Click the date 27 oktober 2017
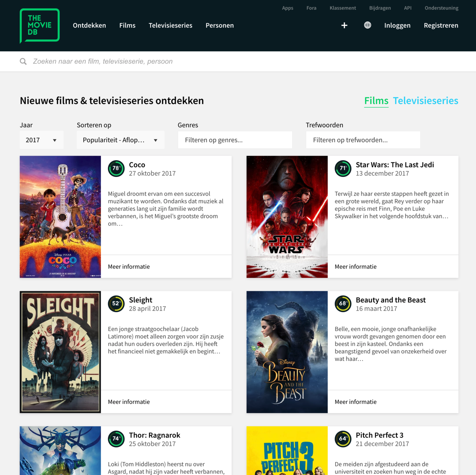476x475 pixels. 152,173
